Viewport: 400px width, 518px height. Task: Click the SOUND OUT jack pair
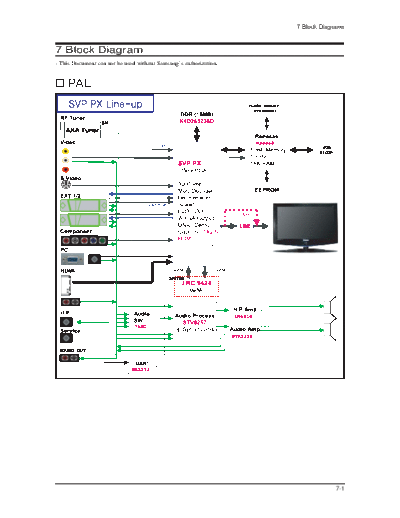pos(69,358)
